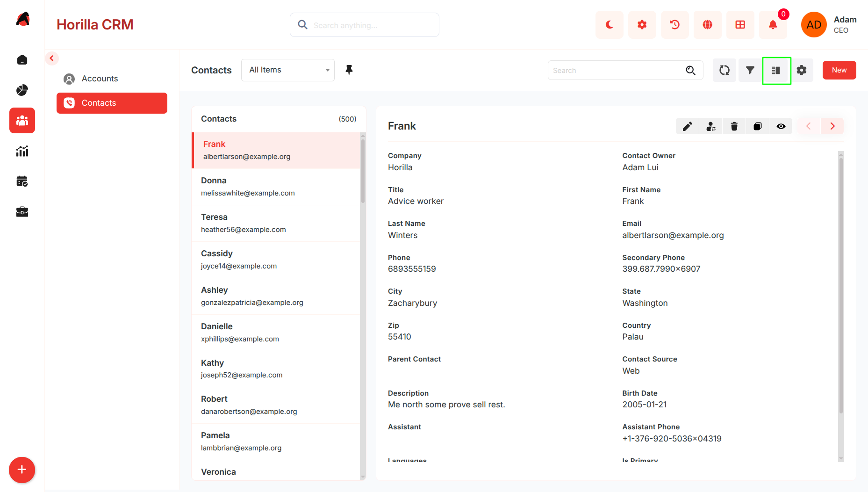Open the briefcase sidebar icon
Screen dimensions: 868x492
click(22, 212)
